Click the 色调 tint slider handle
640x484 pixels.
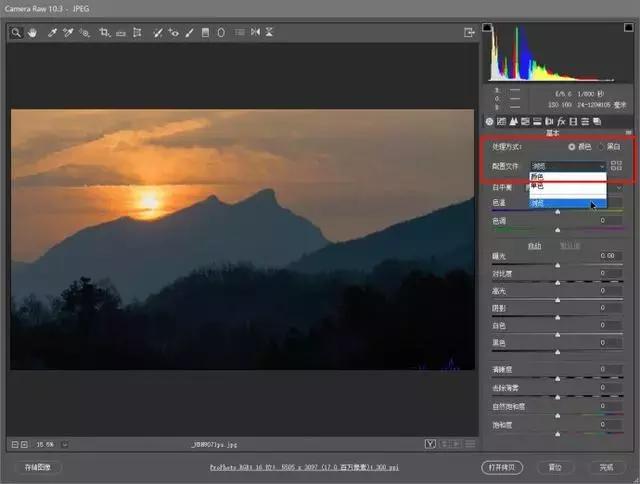[558, 230]
